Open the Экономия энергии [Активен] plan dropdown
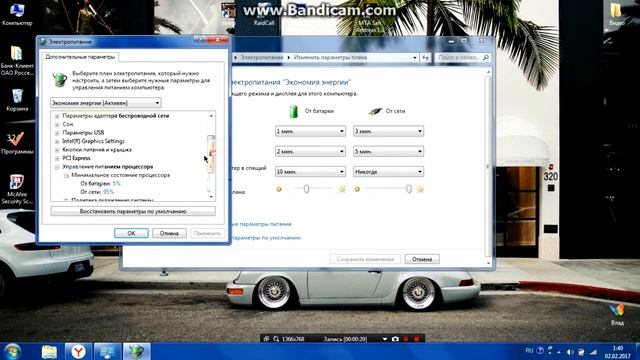 [x=106, y=103]
